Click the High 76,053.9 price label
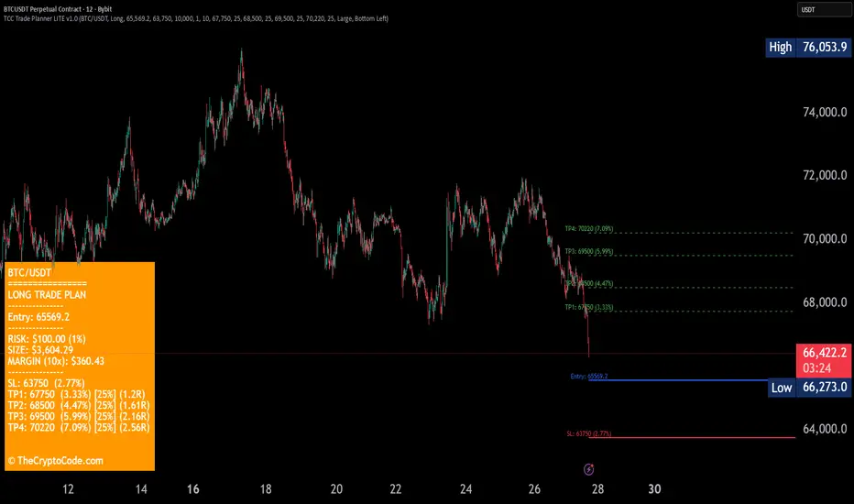This screenshot has height=504, width=854. [808, 48]
